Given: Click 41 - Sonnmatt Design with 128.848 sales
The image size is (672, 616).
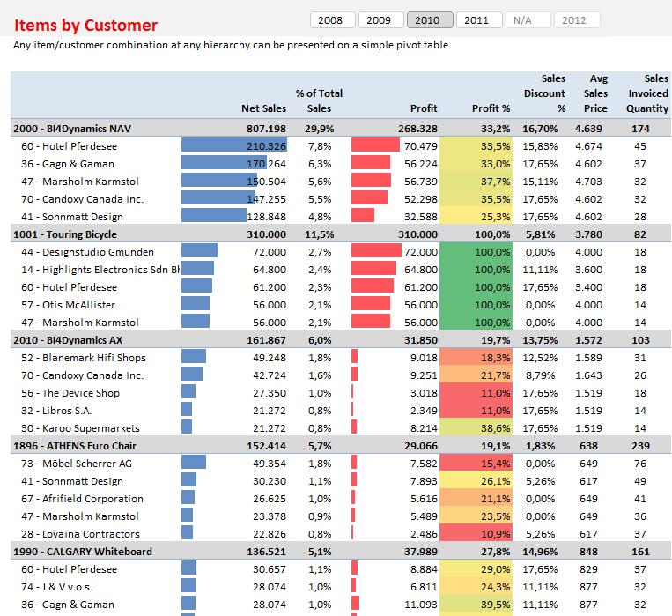Looking at the screenshot, I should click(x=72, y=217).
